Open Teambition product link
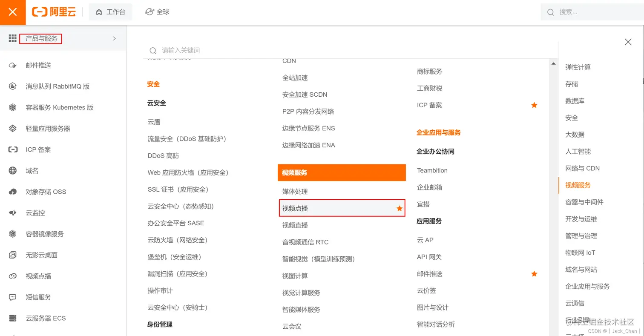 point(432,170)
